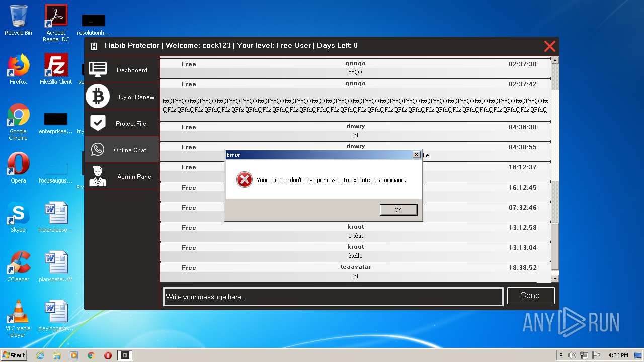Image resolution: width=644 pixels, height=362 pixels.
Task: Open Internet Explorer from the taskbar
Action: (x=40, y=355)
